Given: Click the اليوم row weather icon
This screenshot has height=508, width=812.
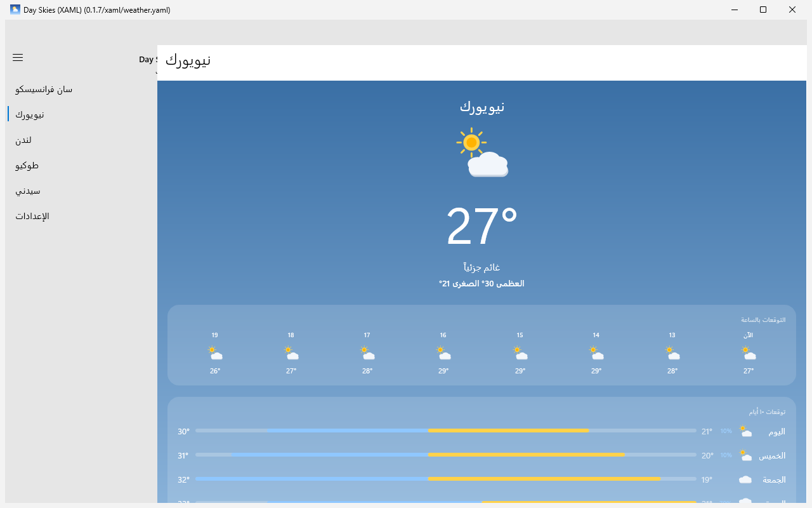Looking at the screenshot, I should (x=745, y=431).
